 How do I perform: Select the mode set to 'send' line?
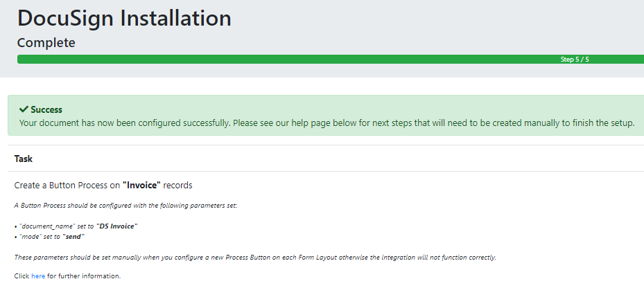49,237
